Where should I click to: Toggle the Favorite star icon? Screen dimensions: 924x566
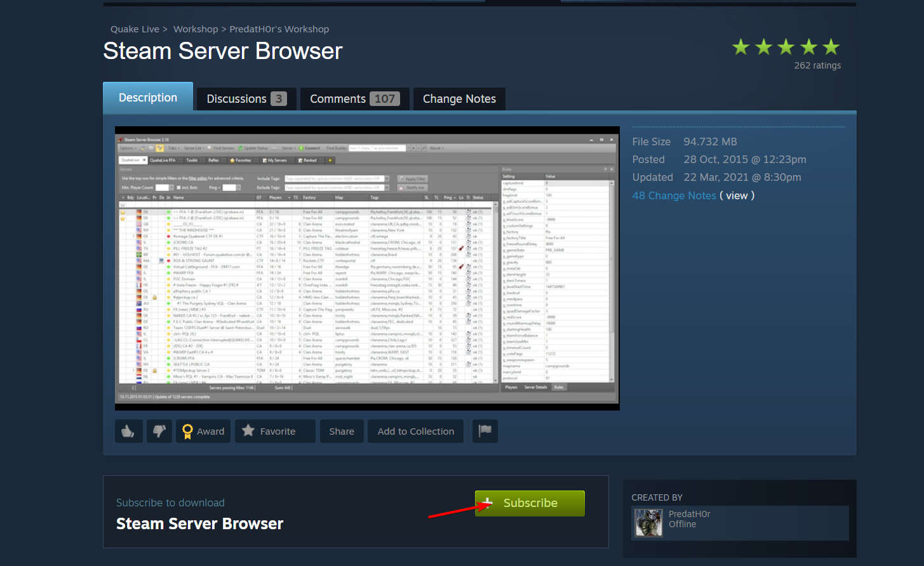click(248, 431)
